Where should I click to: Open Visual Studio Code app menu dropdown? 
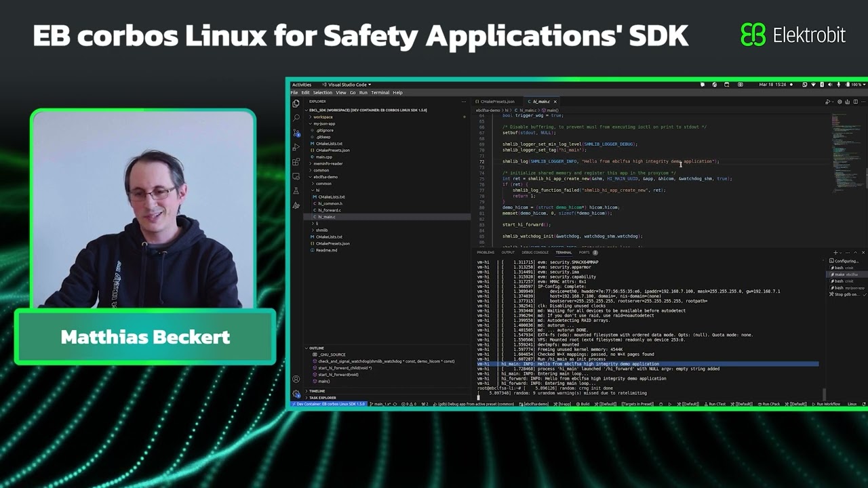point(347,85)
